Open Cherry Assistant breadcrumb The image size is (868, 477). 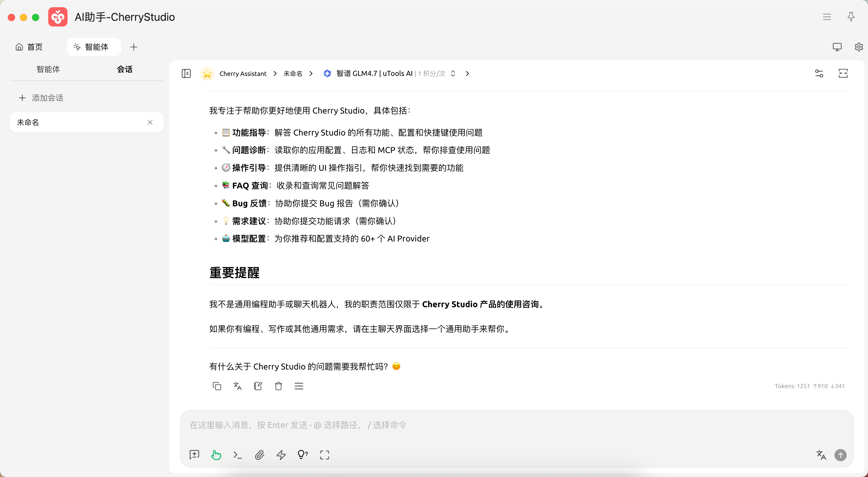pos(243,74)
